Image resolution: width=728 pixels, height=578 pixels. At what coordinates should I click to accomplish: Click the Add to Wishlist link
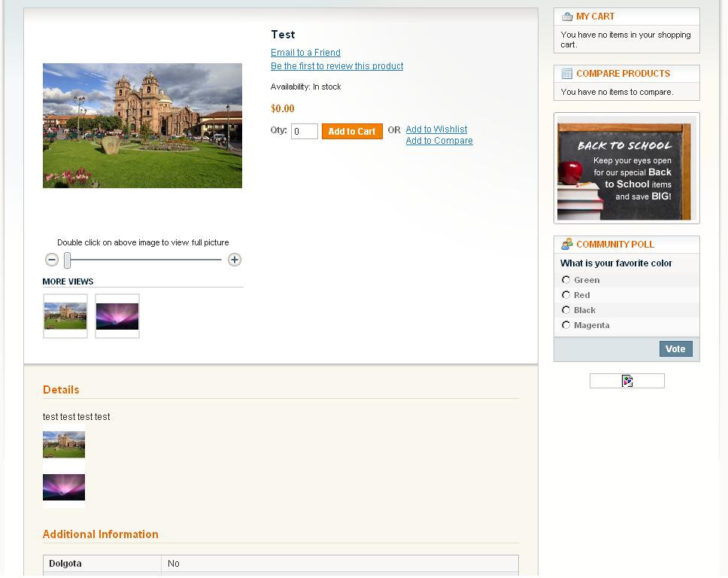436,129
